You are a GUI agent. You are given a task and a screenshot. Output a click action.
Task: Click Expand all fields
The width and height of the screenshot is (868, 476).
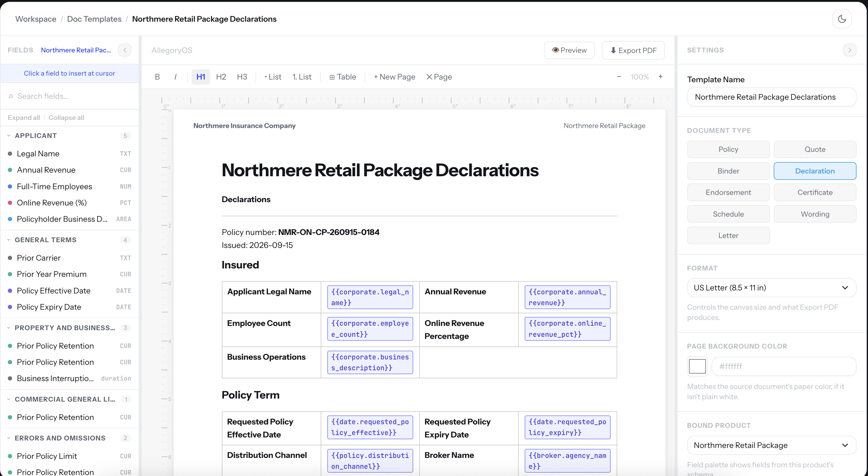coord(24,117)
